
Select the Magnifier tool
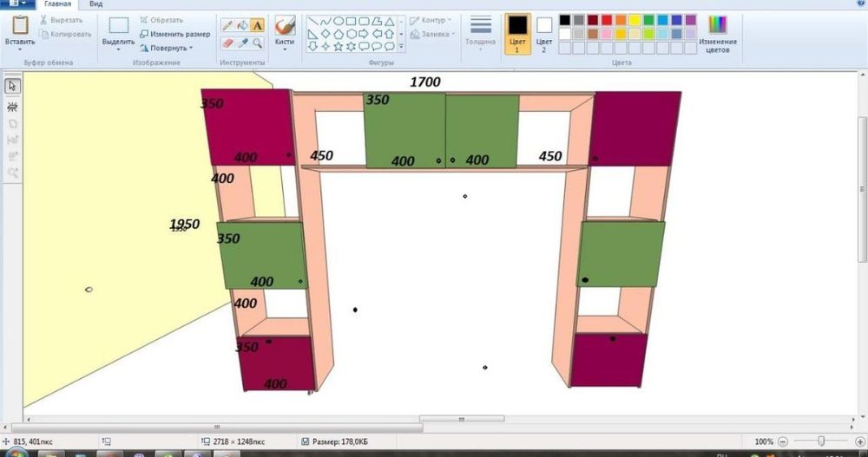(x=258, y=42)
